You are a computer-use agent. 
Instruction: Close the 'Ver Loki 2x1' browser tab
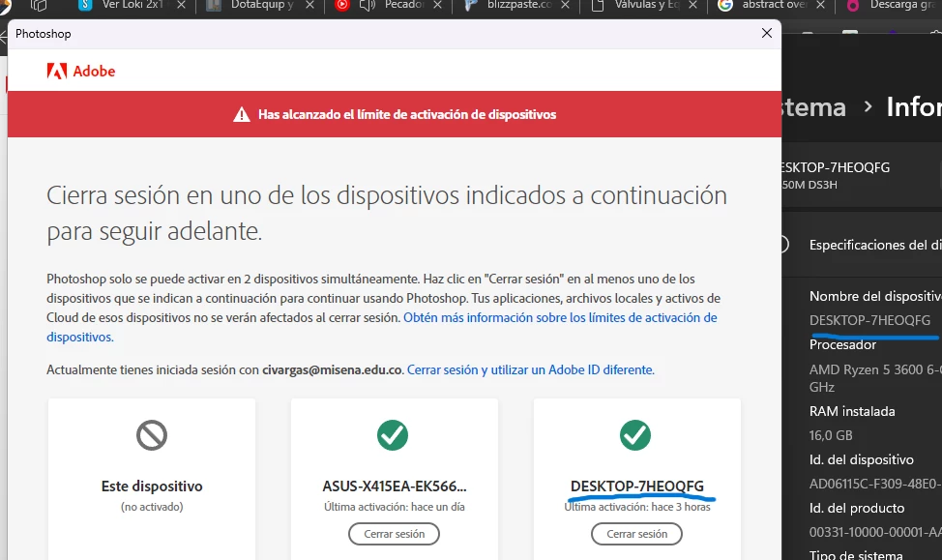[182, 5]
